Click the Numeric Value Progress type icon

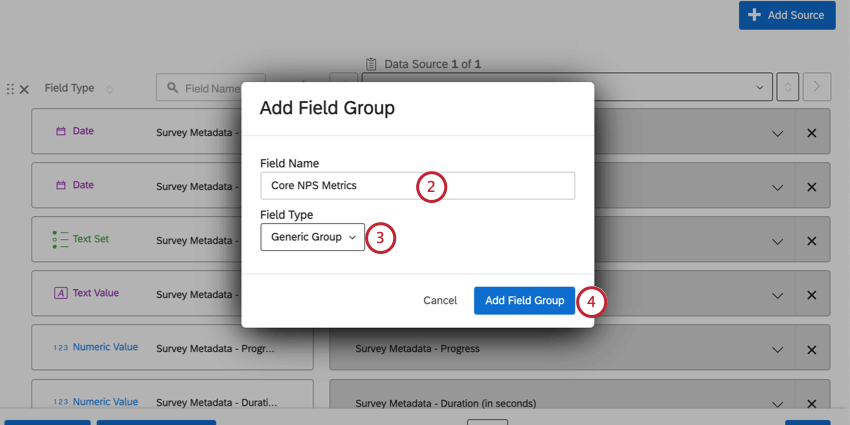point(60,347)
